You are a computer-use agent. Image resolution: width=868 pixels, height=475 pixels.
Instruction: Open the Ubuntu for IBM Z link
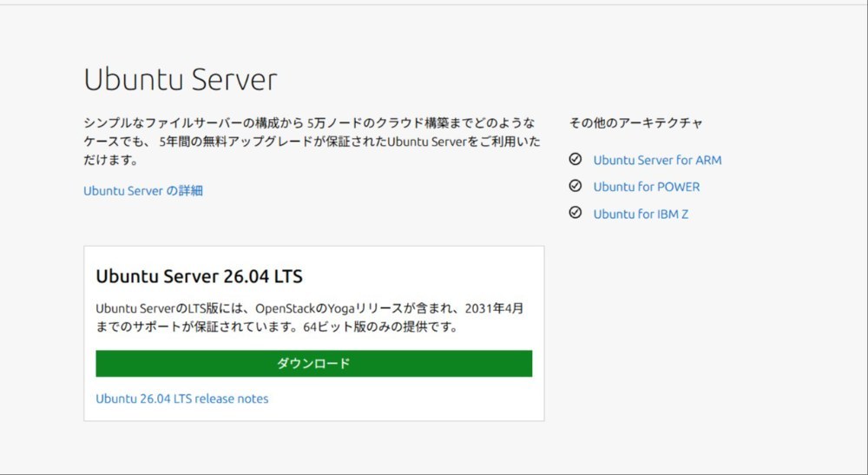click(641, 214)
